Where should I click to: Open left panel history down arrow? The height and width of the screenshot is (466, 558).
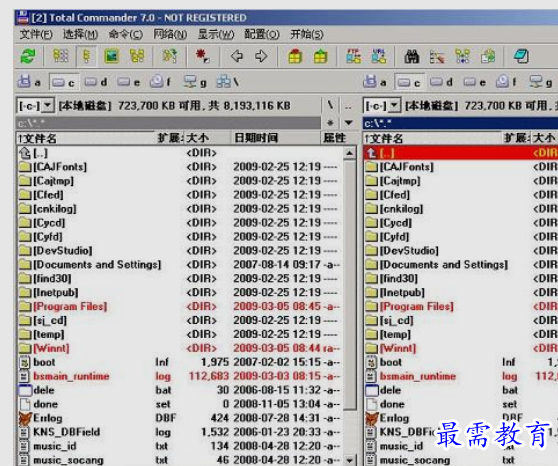pyautogui.click(x=349, y=123)
